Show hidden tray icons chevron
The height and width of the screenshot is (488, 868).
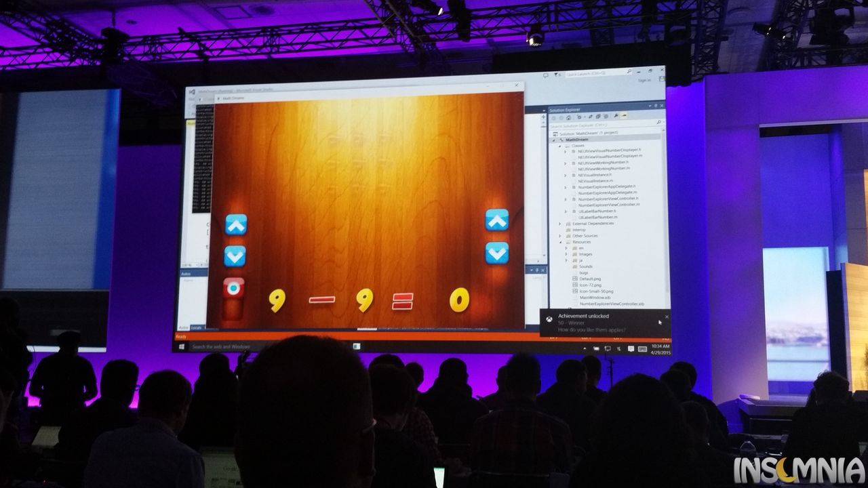coord(585,348)
